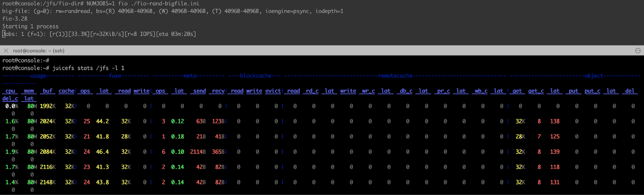Click the cache column header
The height and width of the screenshot is (195, 644).
click(66, 91)
